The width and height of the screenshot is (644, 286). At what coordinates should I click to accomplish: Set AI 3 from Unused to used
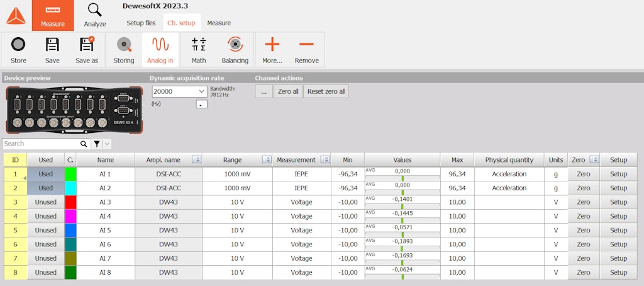tap(45, 202)
